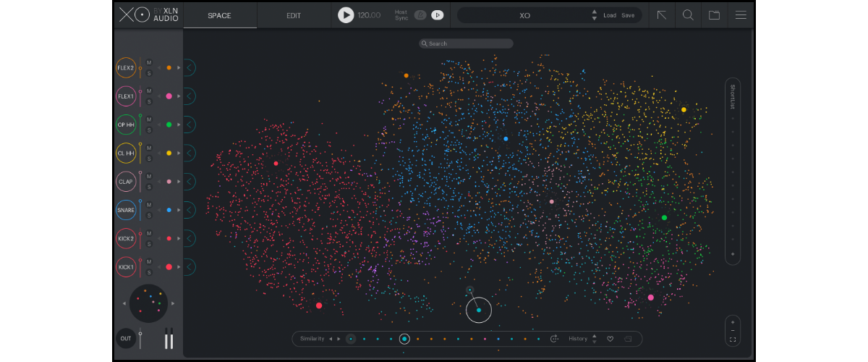Toggle the Host Sync switch
The height and width of the screenshot is (362, 868).
click(420, 15)
